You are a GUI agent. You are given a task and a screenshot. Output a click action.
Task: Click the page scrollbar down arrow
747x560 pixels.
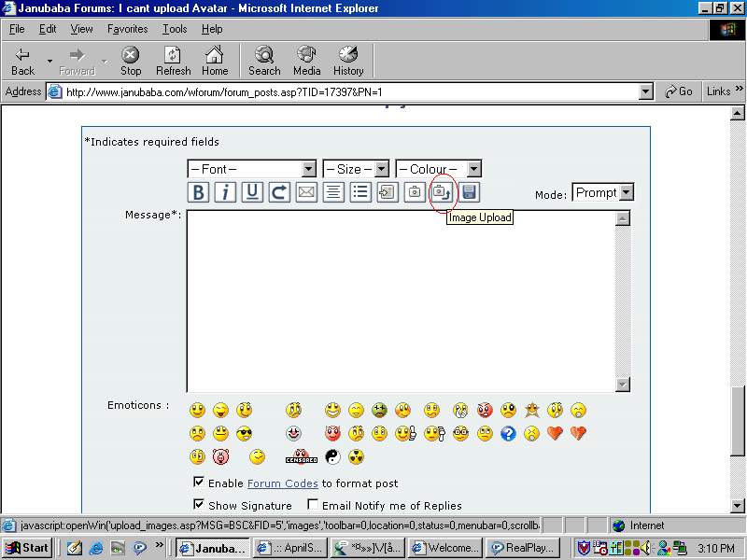pos(737,506)
